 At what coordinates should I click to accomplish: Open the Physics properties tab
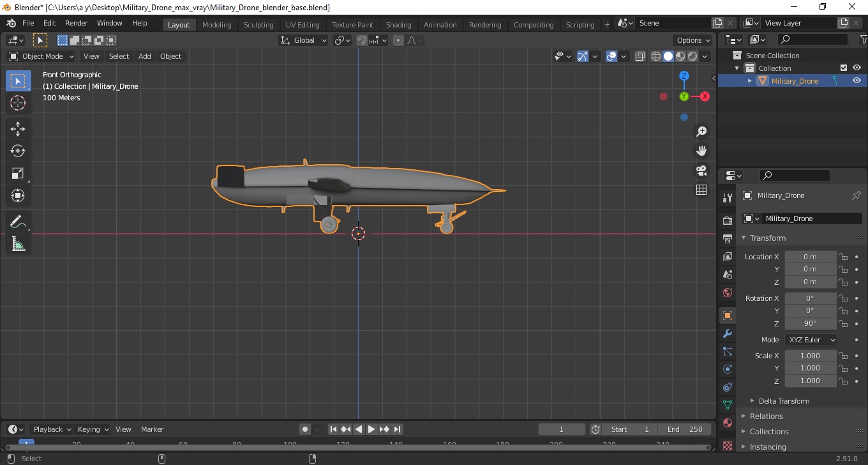[x=727, y=369]
